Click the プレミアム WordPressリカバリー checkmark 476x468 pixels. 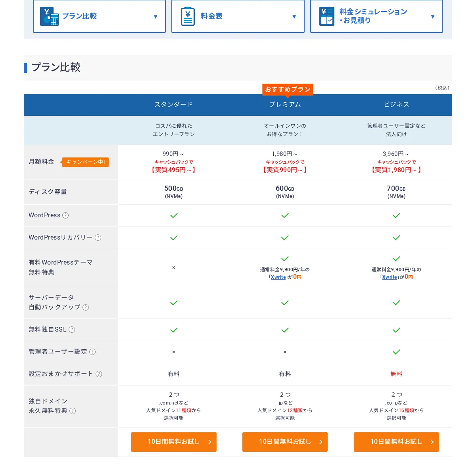coord(285,238)
